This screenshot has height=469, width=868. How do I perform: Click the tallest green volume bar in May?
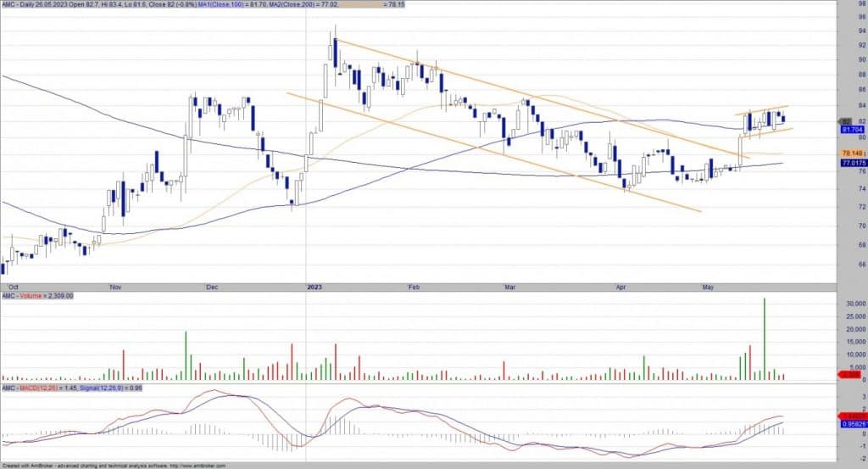point(765,338)
